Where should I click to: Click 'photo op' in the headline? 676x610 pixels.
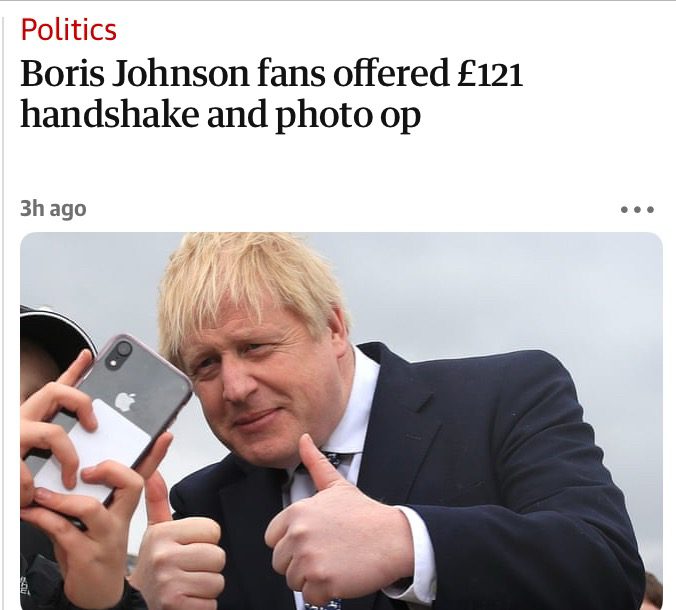348,116
